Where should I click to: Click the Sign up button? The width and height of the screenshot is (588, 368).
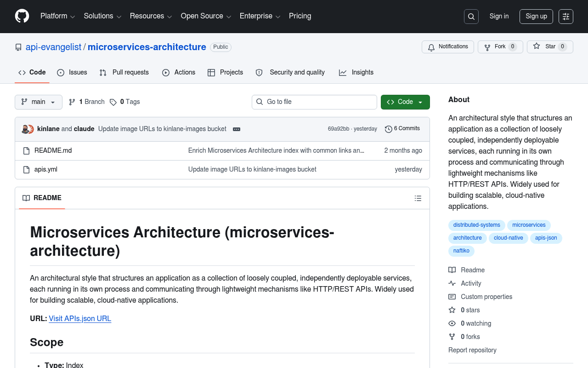point(536,17)
